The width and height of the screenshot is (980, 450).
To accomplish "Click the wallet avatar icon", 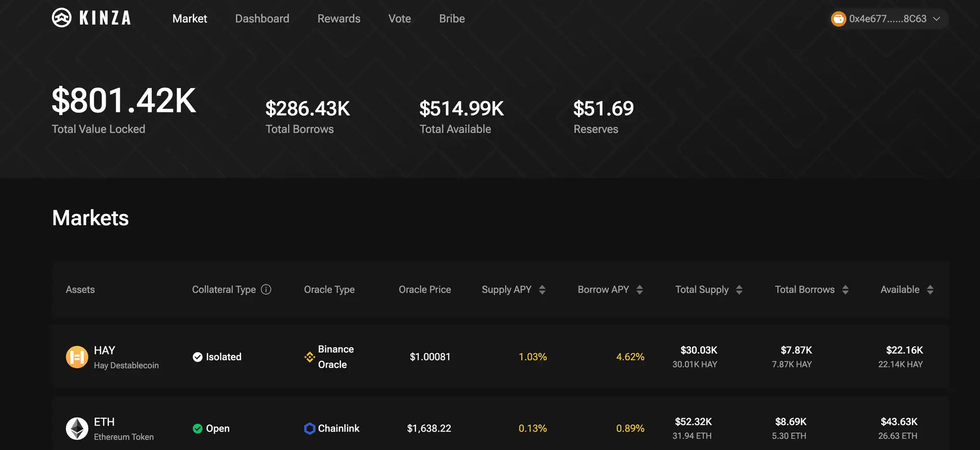I will click(838, 19).
